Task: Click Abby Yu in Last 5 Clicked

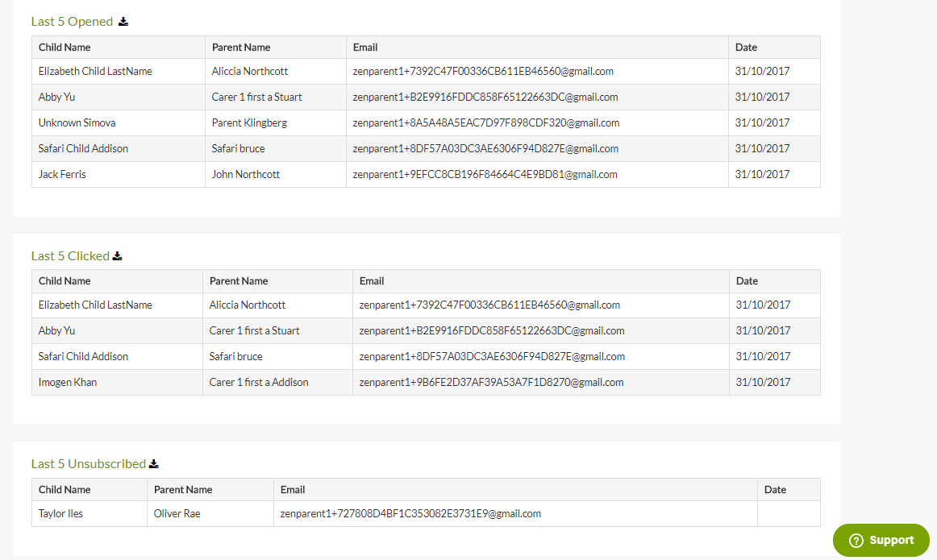Action: [x=56, y=330]
